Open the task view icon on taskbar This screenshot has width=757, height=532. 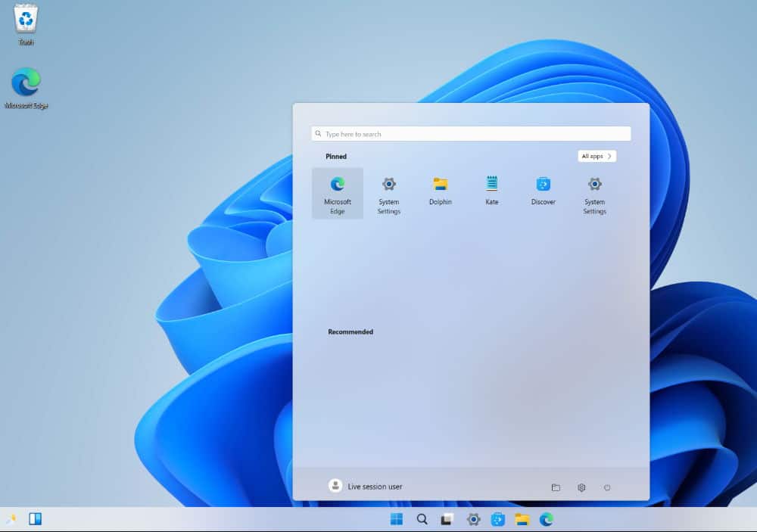pos(447,519)
